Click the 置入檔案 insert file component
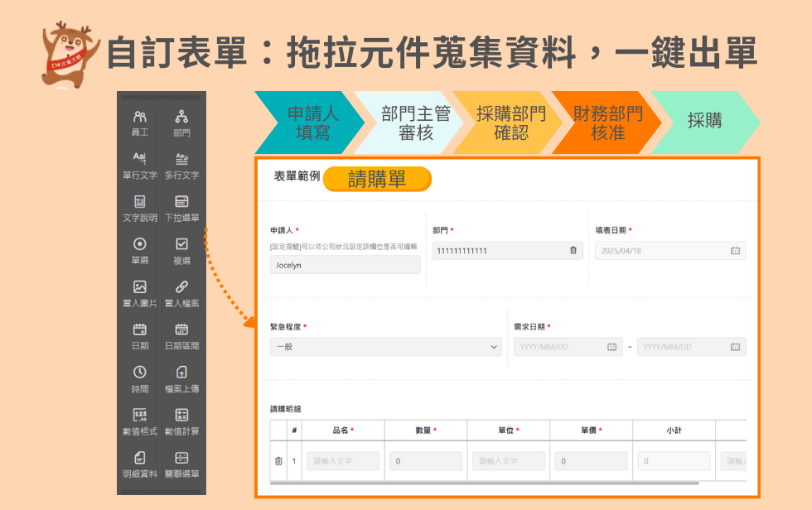This screenshot has height=510, width=812. click(181, 294)
